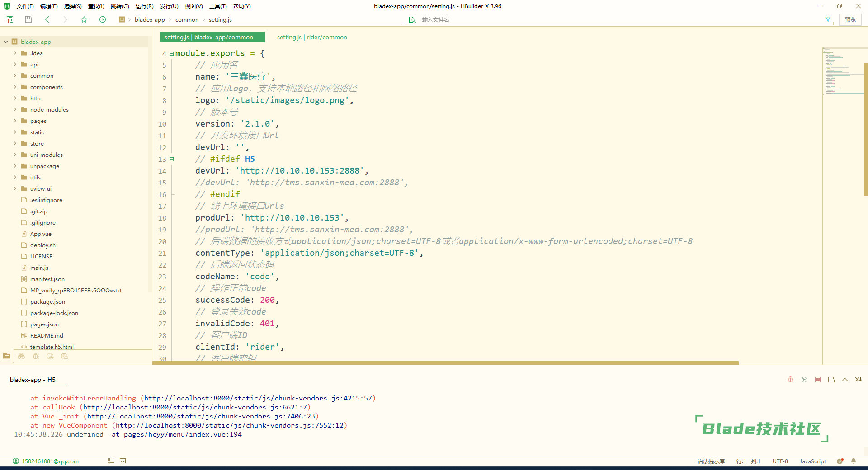Open a new terminal from console toolbar
The height and width of the screenshot is (470, 868).
tap(831, 380)
